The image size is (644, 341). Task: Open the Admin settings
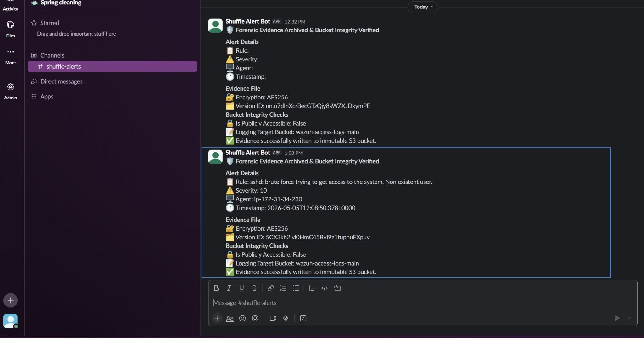click(x=10, y=91)
